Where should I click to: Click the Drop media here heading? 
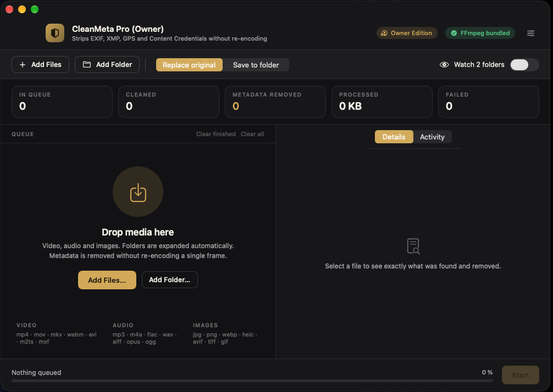[x=138, y=232]
